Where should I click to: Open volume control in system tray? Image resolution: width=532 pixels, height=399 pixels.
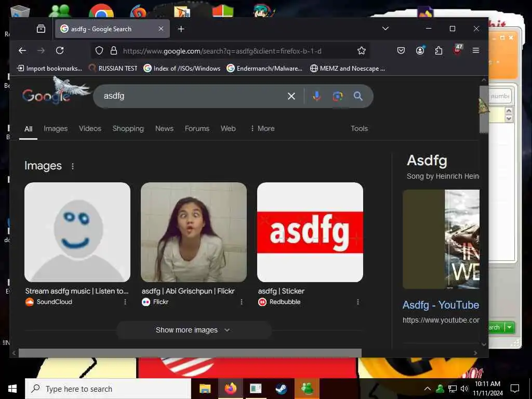[x=464, y=389]
